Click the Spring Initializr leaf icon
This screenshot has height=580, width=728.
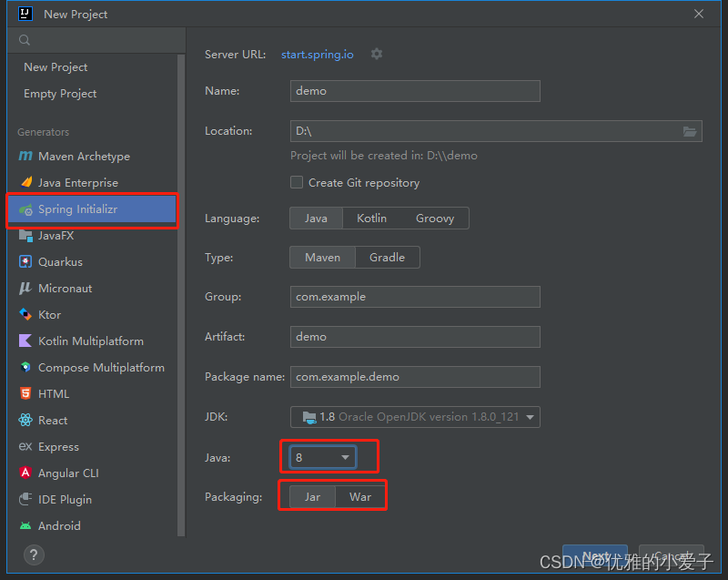pyautogui.click(x=25, y=209)
